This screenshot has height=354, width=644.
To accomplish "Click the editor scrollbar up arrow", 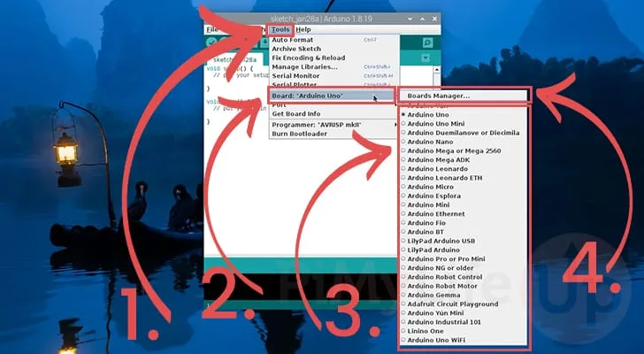I will pyautogui.click(x=436, y=70).
